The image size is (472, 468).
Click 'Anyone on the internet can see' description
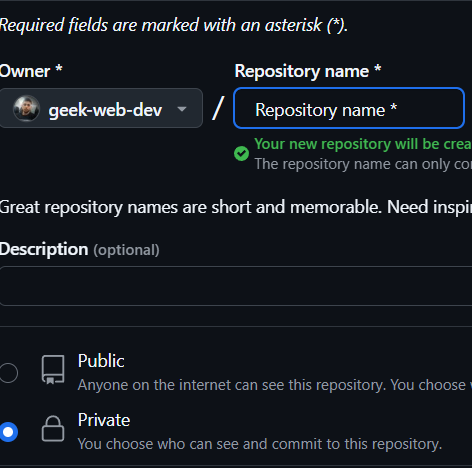tap(275, 385)
